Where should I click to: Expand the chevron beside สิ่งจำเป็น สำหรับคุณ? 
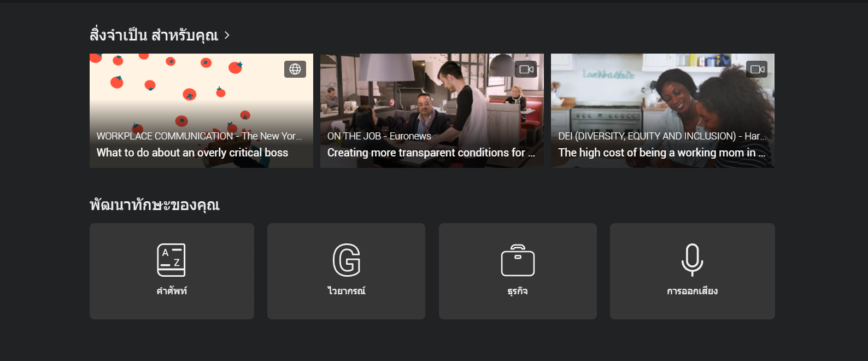pyautogui.click(x=227, y=36)
